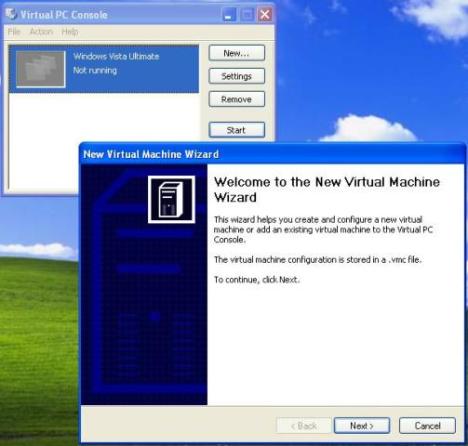Click the Virtual PC Console title bar icon

point(11,14)
